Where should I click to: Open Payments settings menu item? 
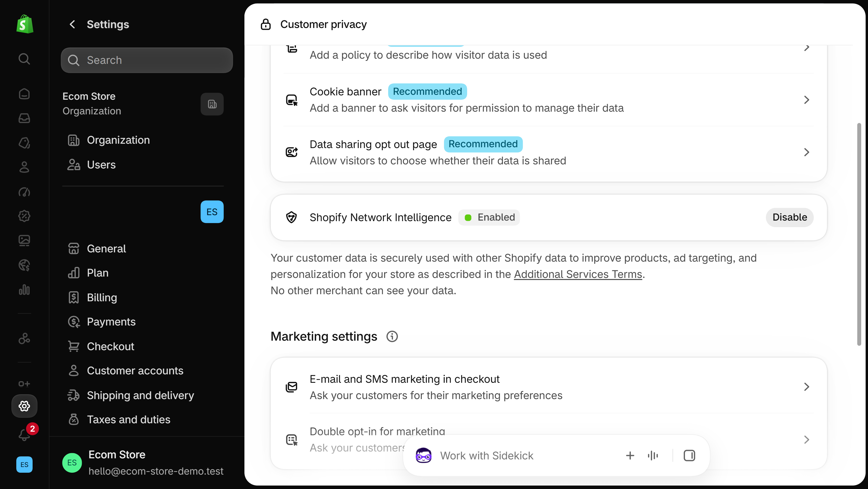[x=143, y=322]
